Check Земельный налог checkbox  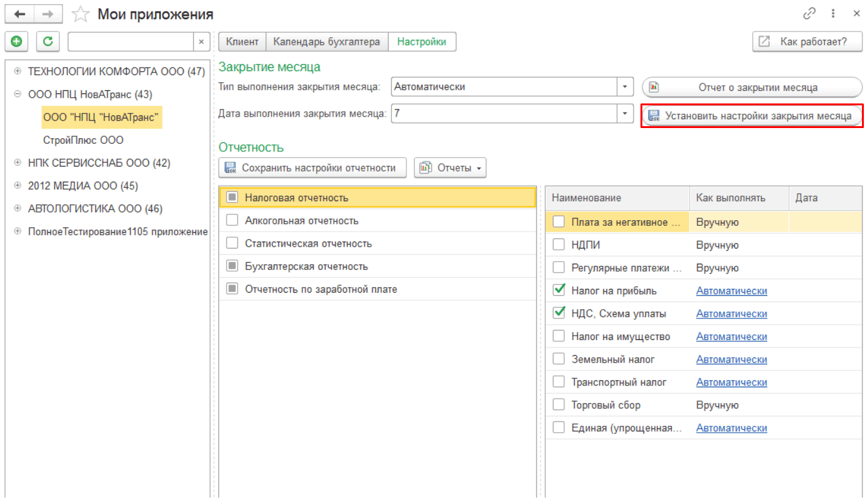(558, 359)
